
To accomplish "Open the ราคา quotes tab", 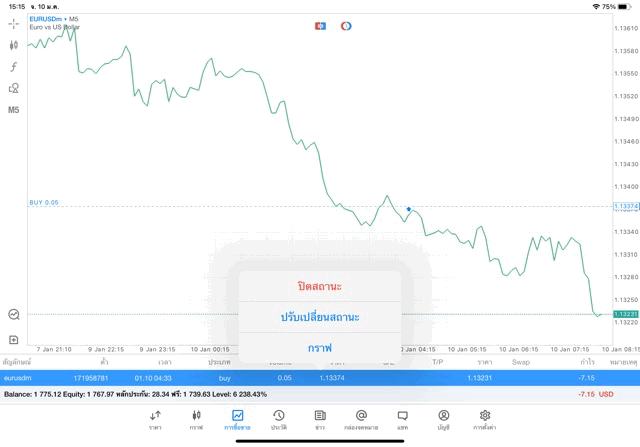I will [x=155, y=419].
